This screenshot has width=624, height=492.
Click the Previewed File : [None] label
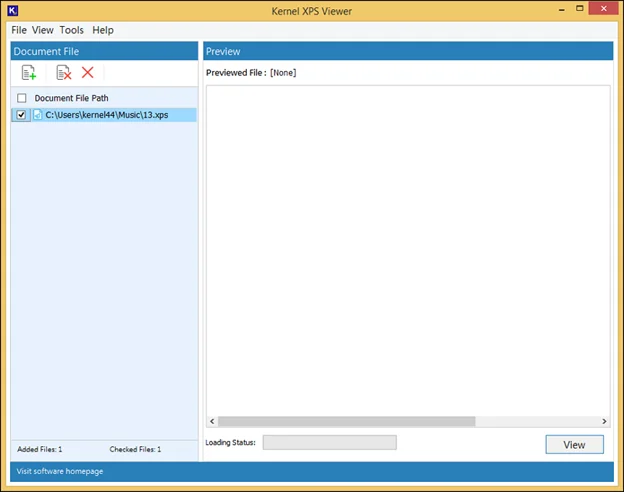click(251, 73)
